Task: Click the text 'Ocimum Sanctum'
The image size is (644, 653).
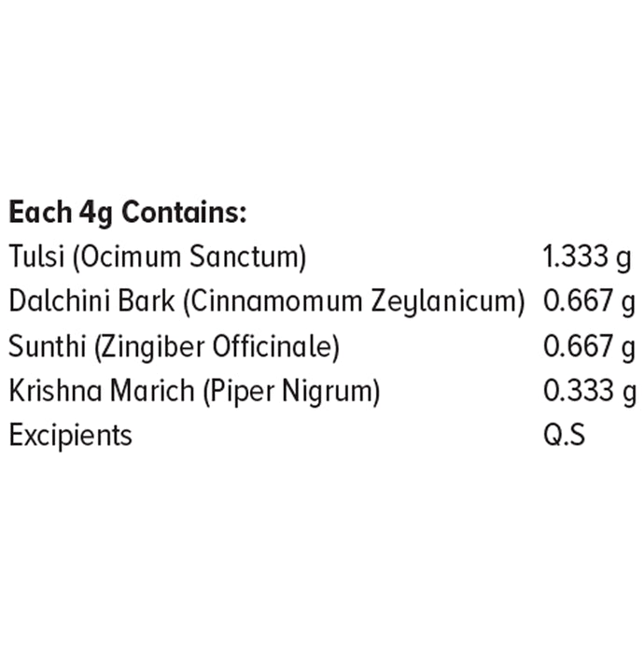Action: (x=189, y=257)
